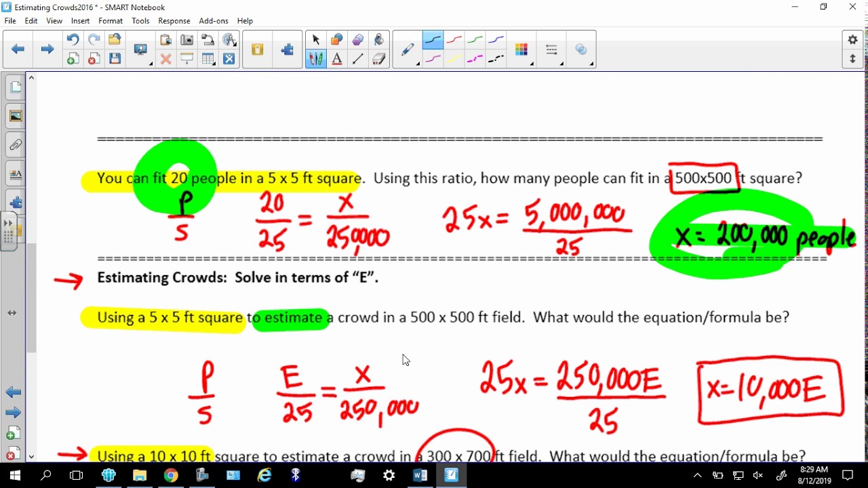Delete the current page

(x=94, y=59)
